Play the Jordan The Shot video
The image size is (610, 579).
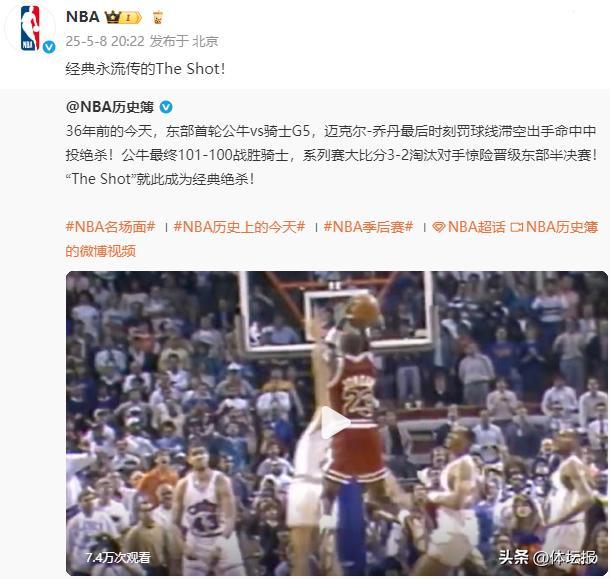(336, 423)
